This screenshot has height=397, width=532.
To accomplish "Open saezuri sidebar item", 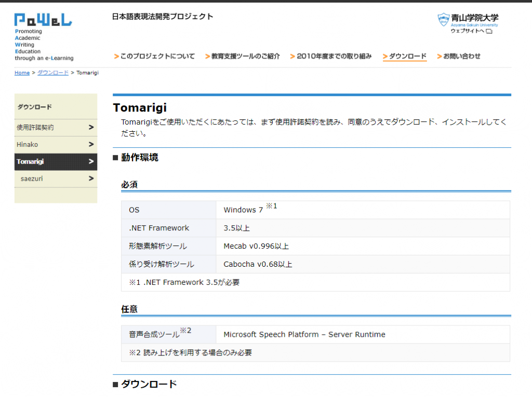I will 56,179.
